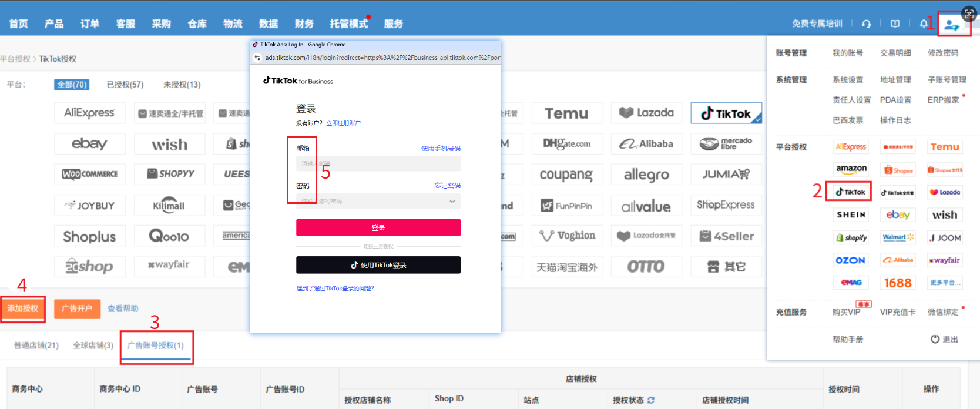Select the FunPinPin platform logo
The image size is (980, 409).
pos(566,206)
